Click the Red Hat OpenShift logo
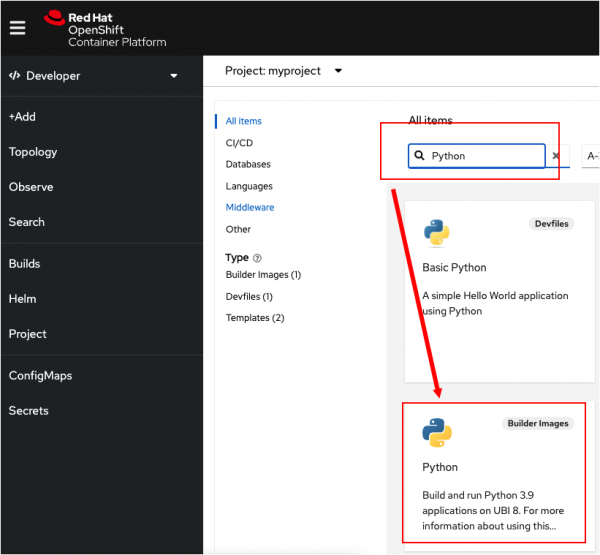This screenshot has height=555, width=600. (106, 29)
